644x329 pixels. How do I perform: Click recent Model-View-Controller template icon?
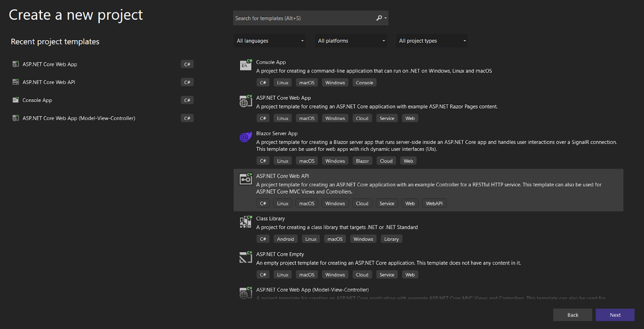16,118
